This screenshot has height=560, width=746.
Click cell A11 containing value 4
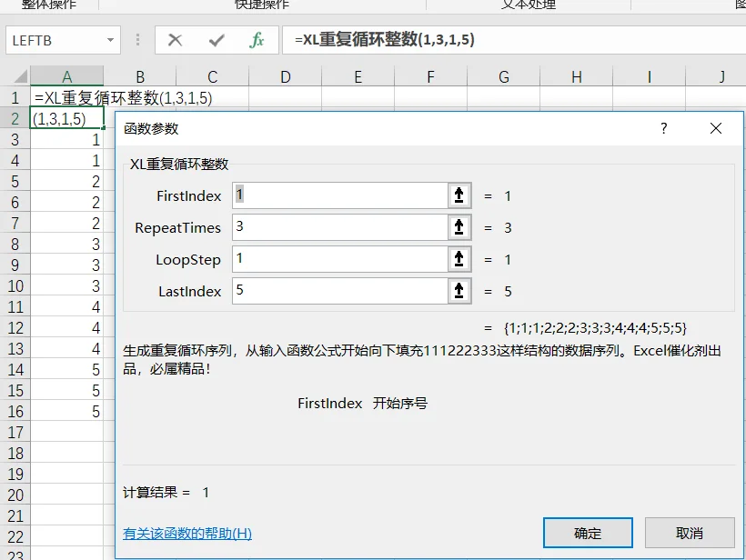point(67,306)
